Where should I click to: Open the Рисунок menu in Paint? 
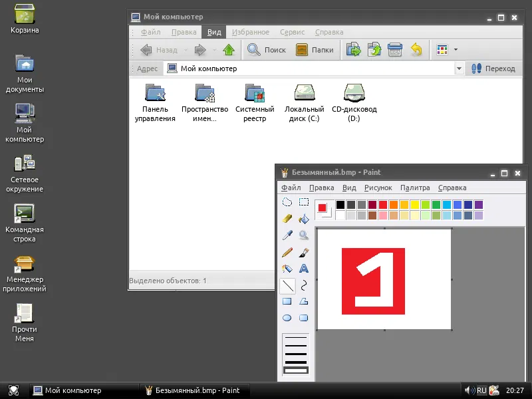[378, 188]
